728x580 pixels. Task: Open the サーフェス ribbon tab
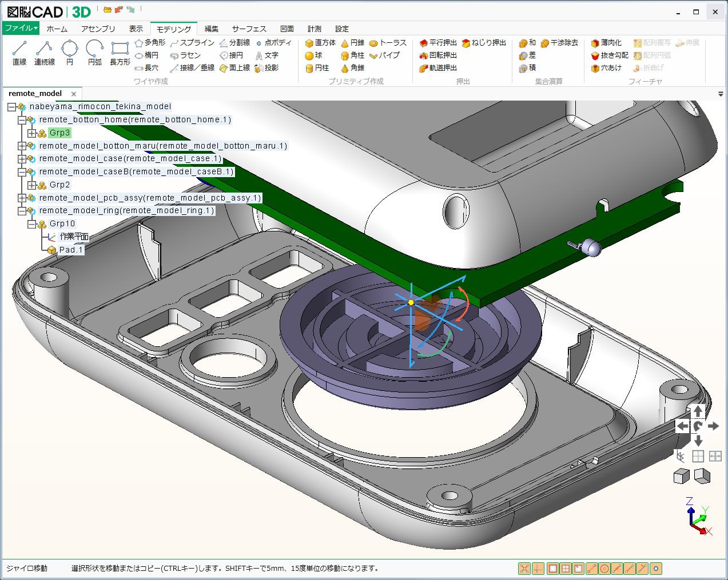point(249,29)
